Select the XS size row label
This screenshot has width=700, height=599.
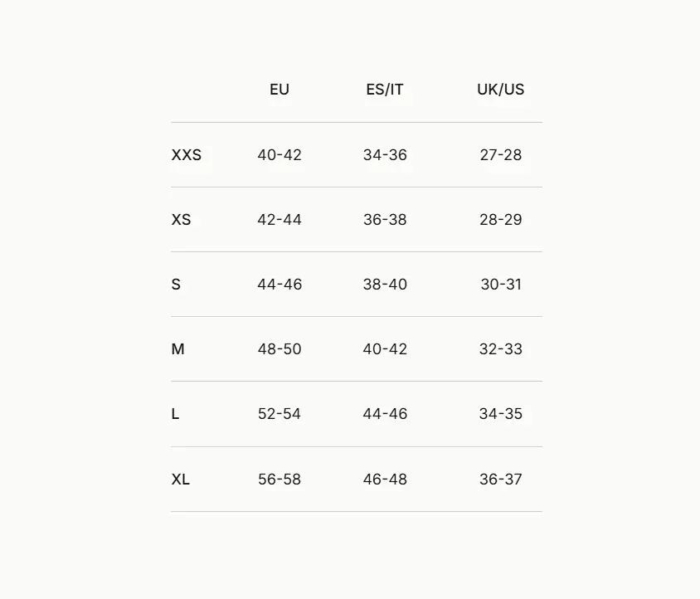[181, 219]
